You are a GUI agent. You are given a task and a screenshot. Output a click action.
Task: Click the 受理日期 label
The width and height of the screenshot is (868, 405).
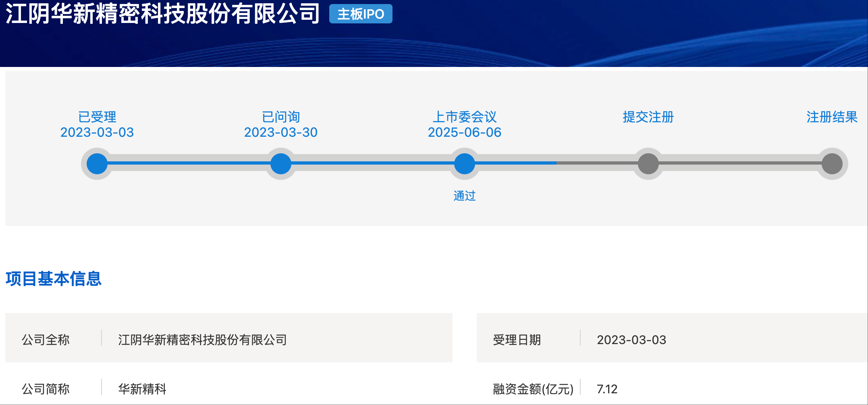point(517,340)
